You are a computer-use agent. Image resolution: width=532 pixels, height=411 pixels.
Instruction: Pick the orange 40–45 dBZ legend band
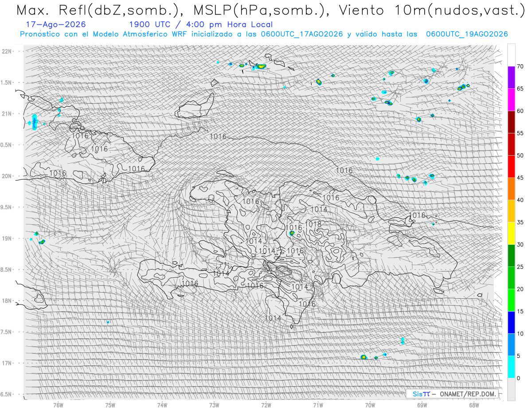point(511,189)
